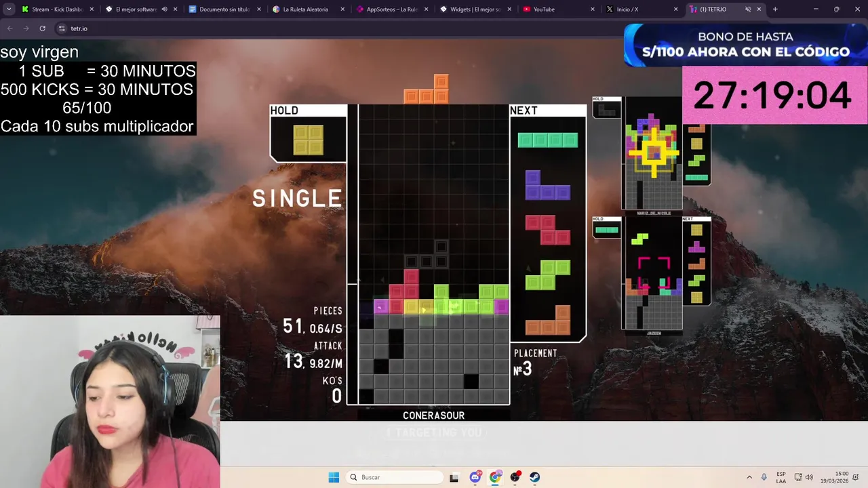Mute the TETR.IO tab audio
The height and width of the screenshot is (488, 868).
tap(748, 9)
